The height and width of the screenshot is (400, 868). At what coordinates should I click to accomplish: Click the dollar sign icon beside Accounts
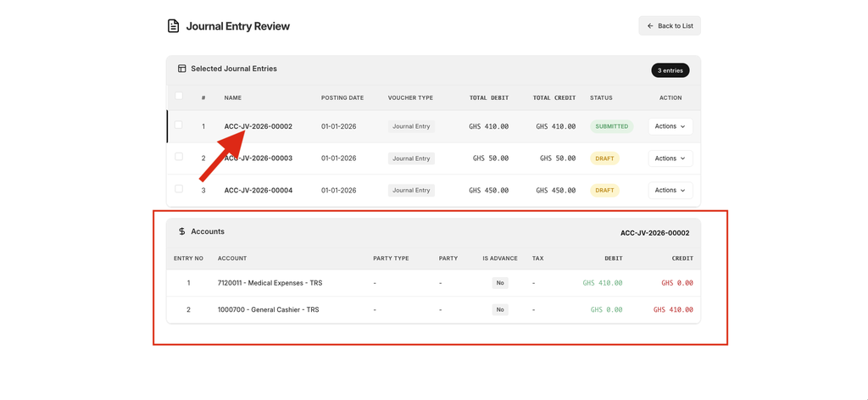click(x=181, y=231)
